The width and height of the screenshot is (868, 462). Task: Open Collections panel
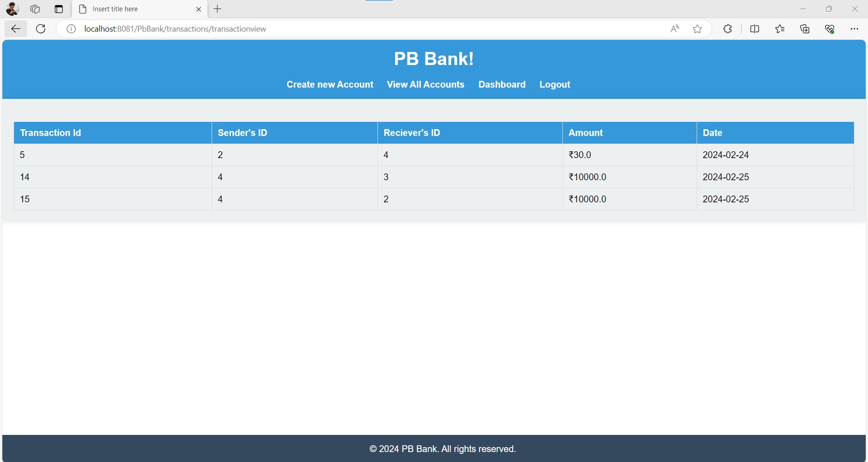coord(805,29)
